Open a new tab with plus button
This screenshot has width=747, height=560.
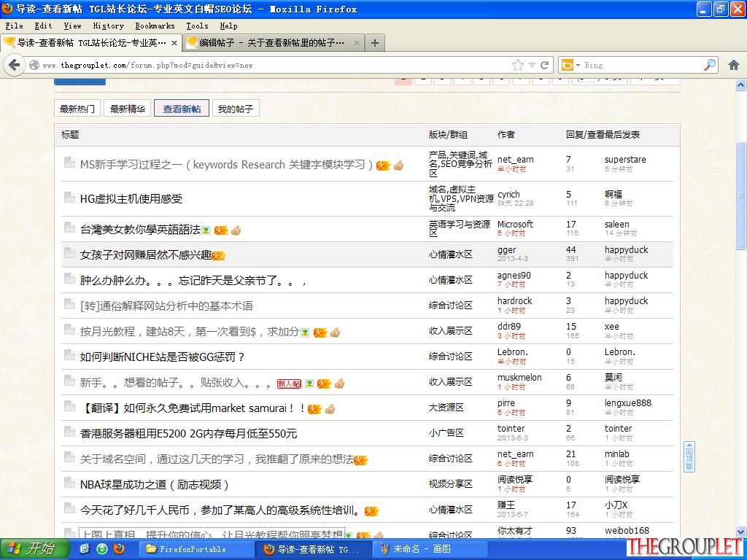click(375, 43)
